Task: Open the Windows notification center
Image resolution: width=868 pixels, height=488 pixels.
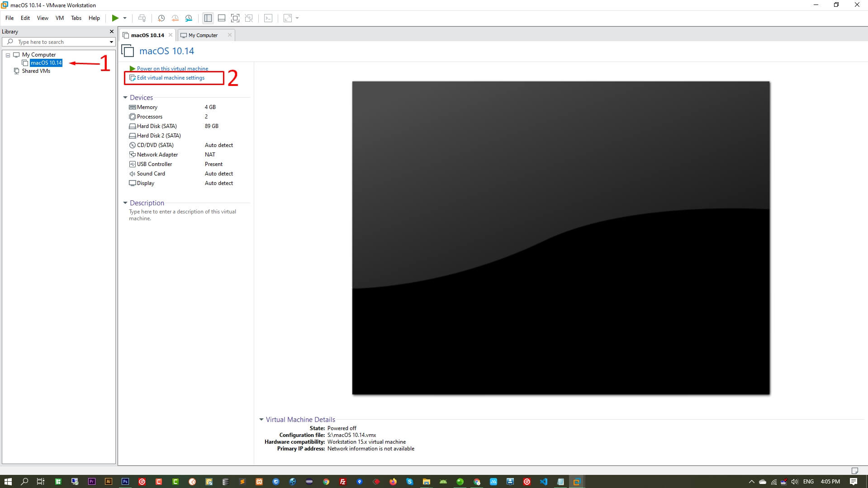Action: pos(854,482)
